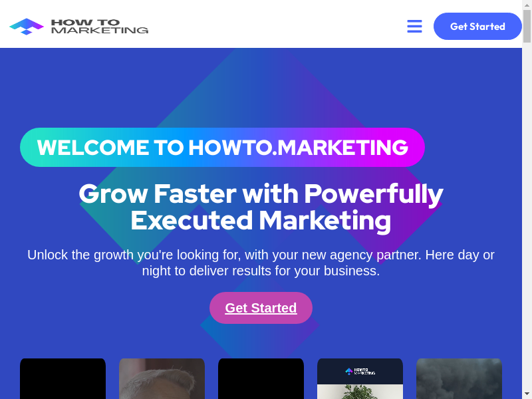Click the vertical scrollbar thumb
This screenshot has height=399, width=532.
(x=527, y=26)
